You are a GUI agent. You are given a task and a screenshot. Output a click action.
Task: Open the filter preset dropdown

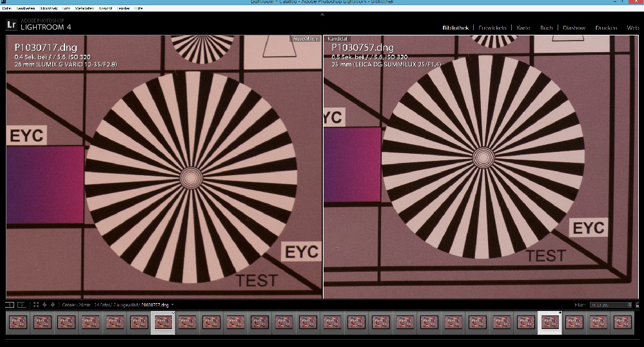click(611, 305)
